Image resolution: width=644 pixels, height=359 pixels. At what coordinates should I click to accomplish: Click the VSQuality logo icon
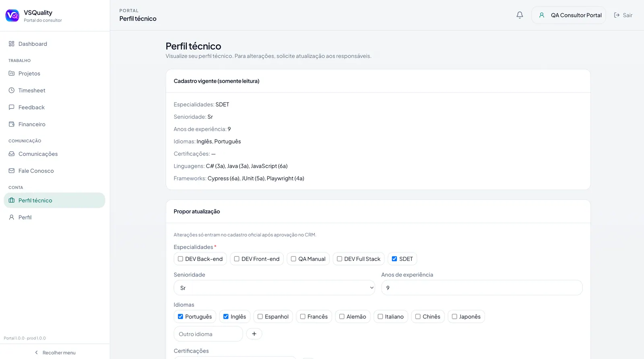pyautogui.click(x=12, y=15)
